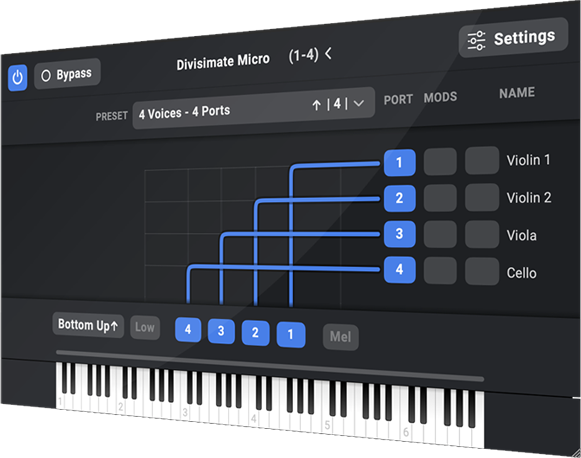Image resolution: width=581 pixels, height=458 pixels.
Task: Select voice 1 blue button at bottom
Action: [x=291, y=335]
